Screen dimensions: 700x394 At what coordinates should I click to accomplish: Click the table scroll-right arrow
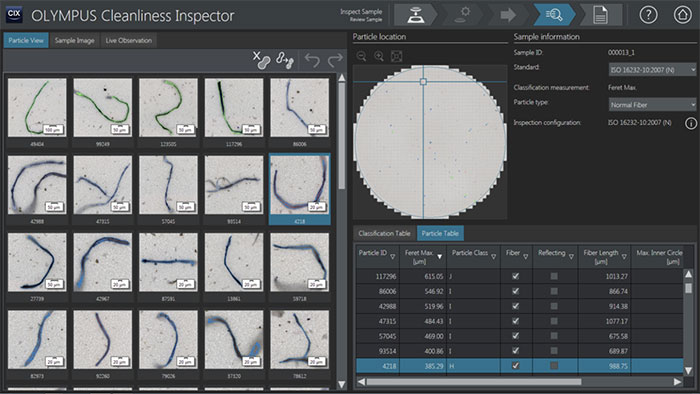tap(677, 382)
